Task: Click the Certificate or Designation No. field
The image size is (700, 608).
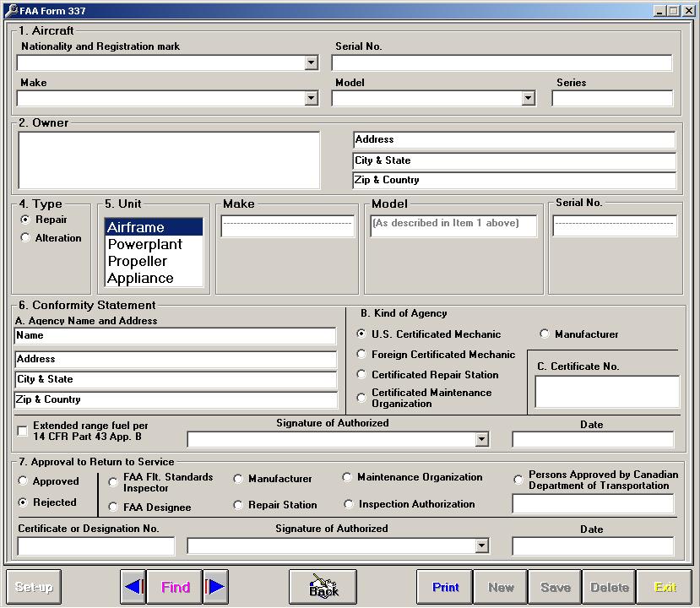Action: (95, 546)
